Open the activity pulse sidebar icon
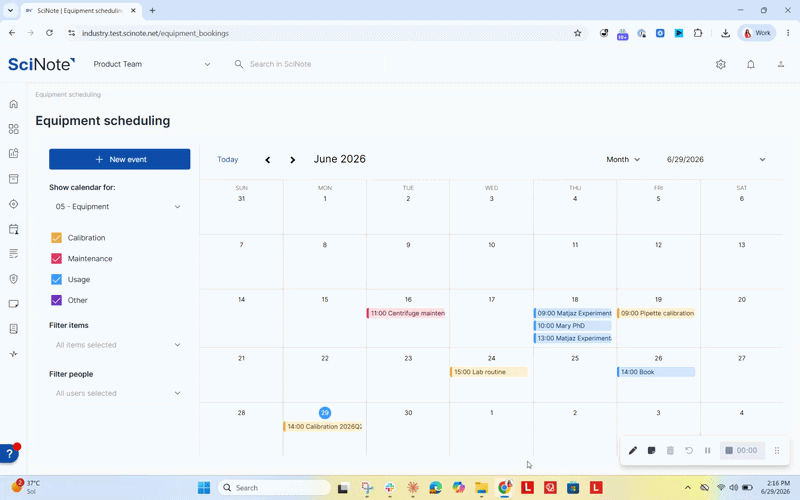 [x=14, y=354]
